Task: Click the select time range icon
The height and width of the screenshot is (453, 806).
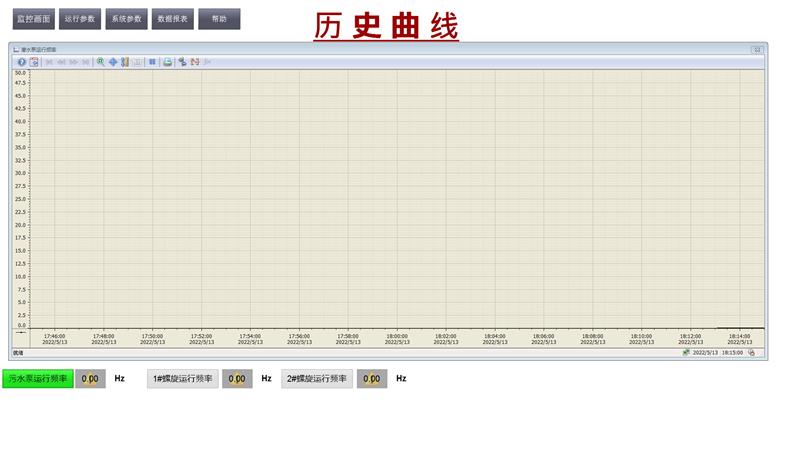Action: click(125, 62)
